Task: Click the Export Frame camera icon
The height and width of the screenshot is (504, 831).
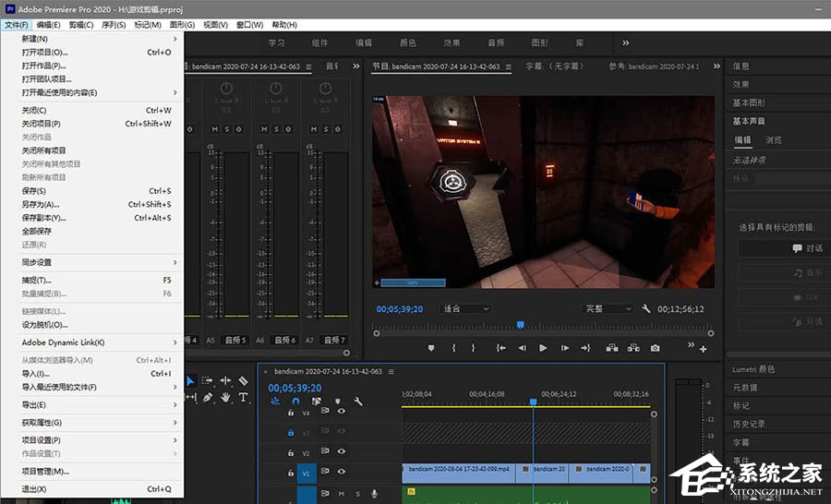Action: tap(655, 348)
